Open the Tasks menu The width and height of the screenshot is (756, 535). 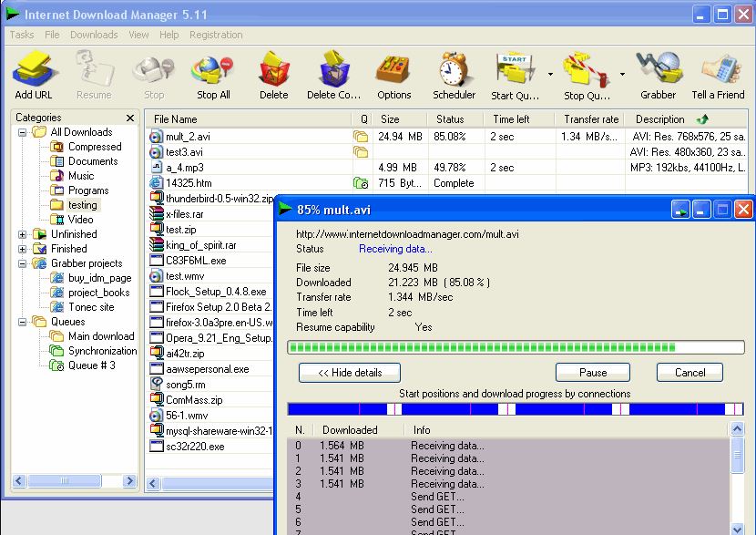pyautogui.click(x=22, y=35)
